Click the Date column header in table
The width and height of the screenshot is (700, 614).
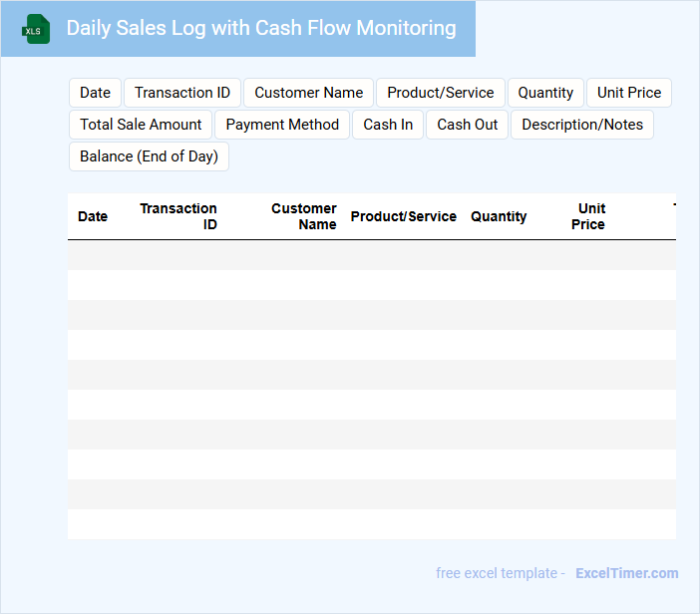point(93,216)
